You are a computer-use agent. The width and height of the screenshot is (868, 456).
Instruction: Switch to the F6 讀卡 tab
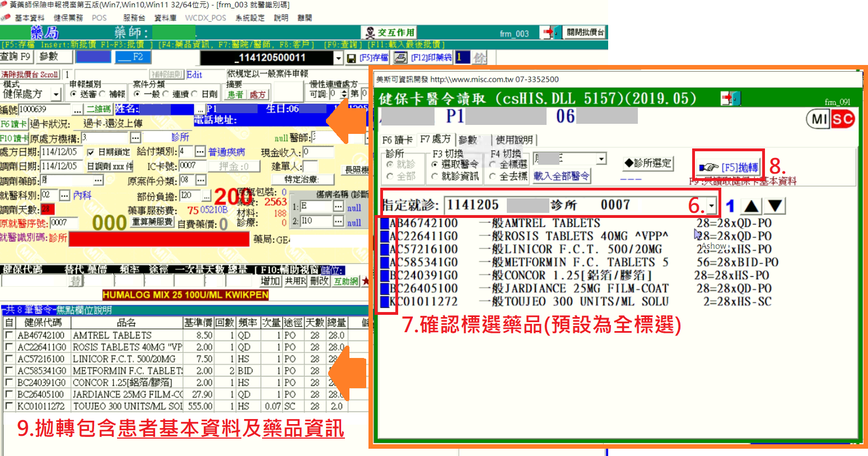397,139
